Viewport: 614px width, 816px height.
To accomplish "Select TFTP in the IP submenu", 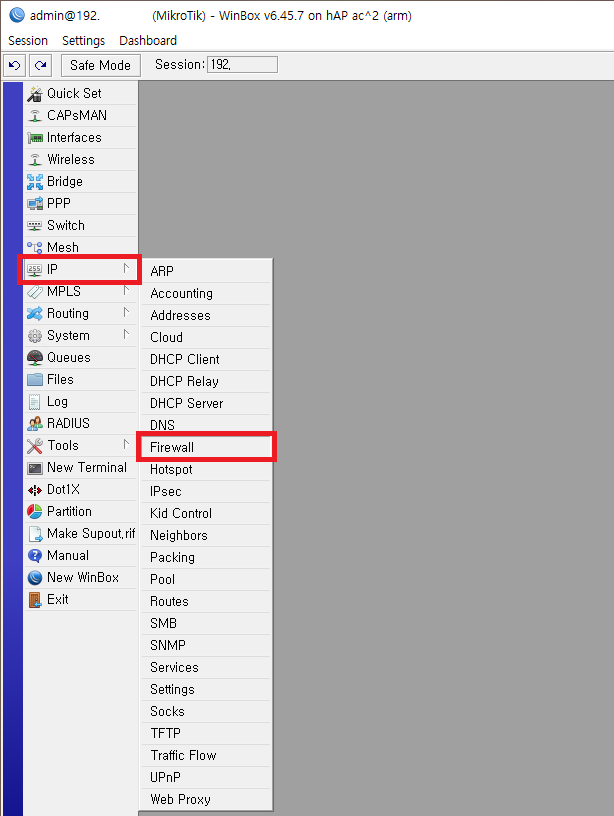I will pos(206,733).
